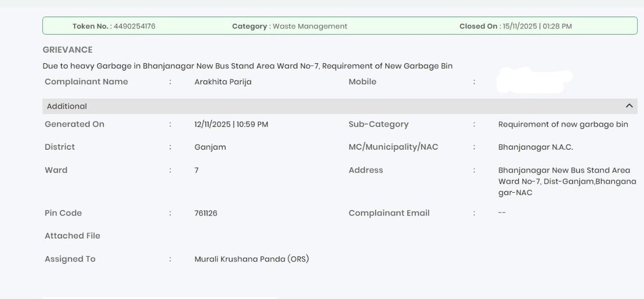Image resolution: width=644 pixels, height=299 pixels.
Task: Click the Ward label
Action: pos(56,170)
